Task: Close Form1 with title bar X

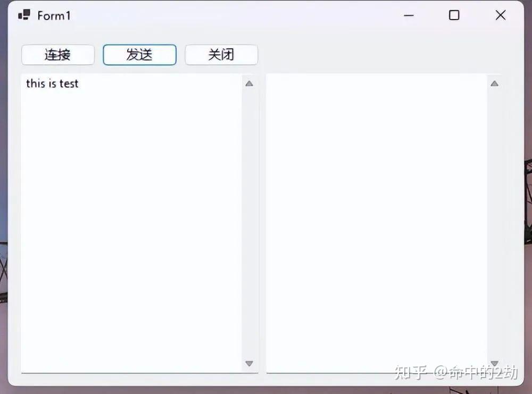Action: (x=501, y=15)
